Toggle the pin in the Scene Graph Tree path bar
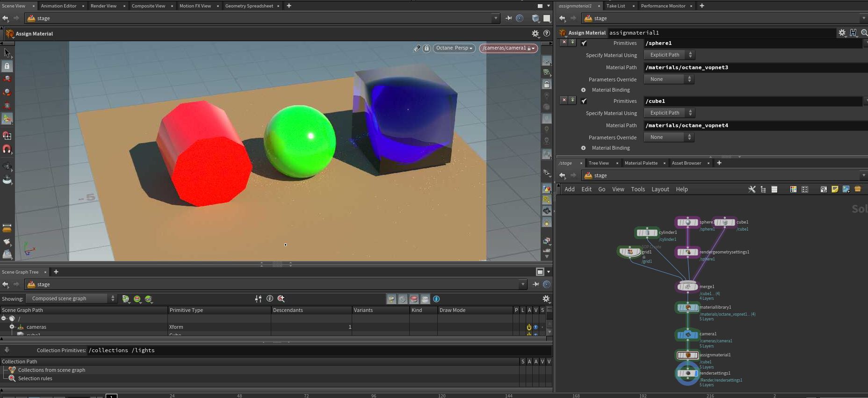 tap(535, 284)
